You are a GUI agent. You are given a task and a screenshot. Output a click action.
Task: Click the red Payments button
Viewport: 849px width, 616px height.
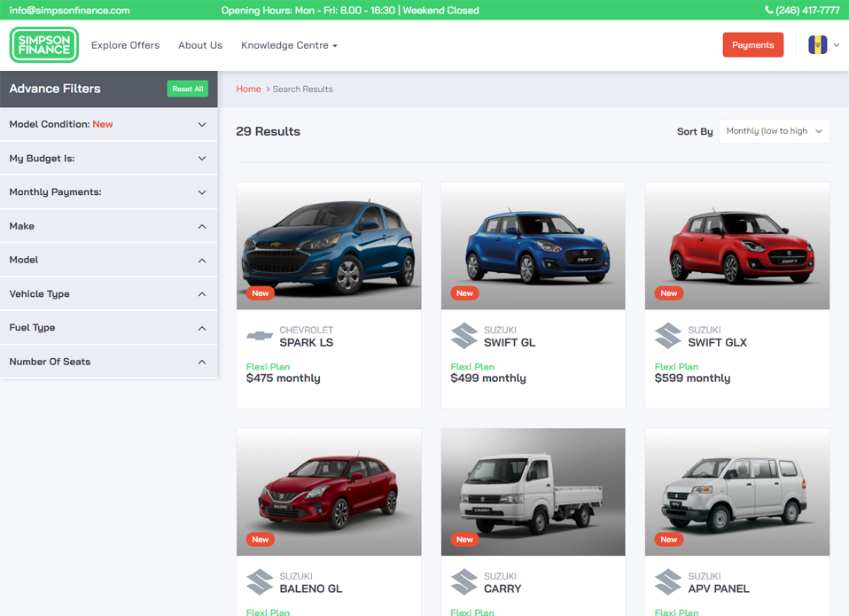click(752, 45)
